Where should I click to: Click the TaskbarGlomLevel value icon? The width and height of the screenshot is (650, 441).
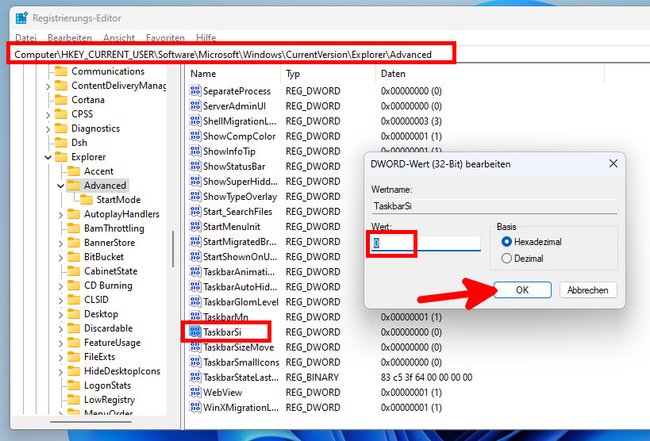[x=195, y=302]
